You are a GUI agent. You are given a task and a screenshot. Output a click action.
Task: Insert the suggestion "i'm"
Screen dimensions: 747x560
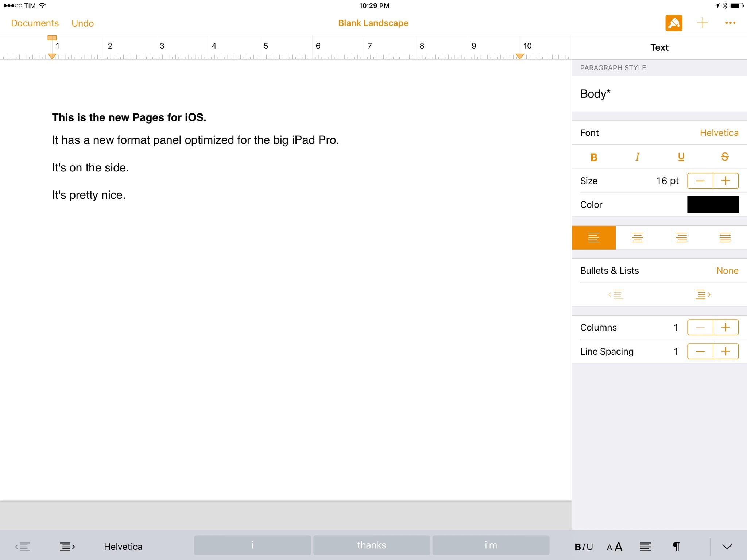491,545
